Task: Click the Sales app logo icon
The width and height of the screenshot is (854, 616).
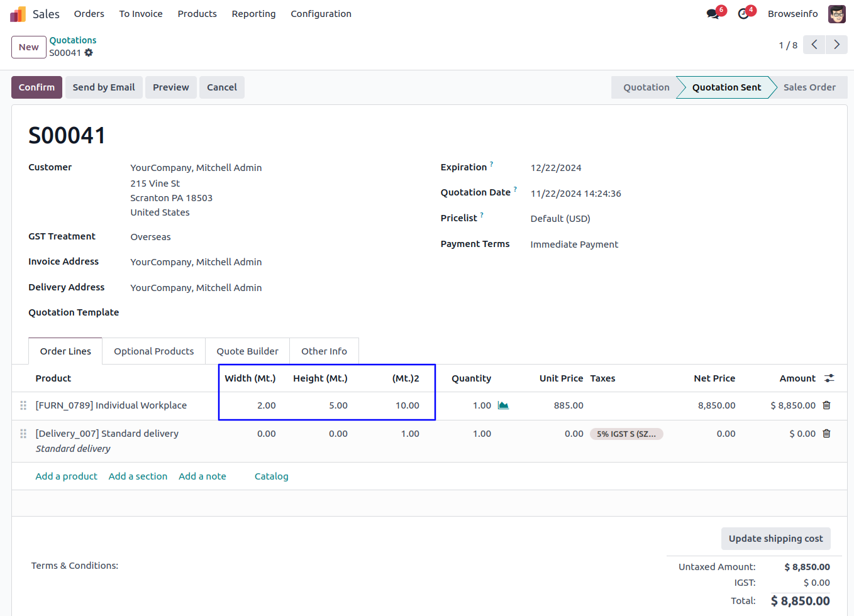Action: click(18, 14)
